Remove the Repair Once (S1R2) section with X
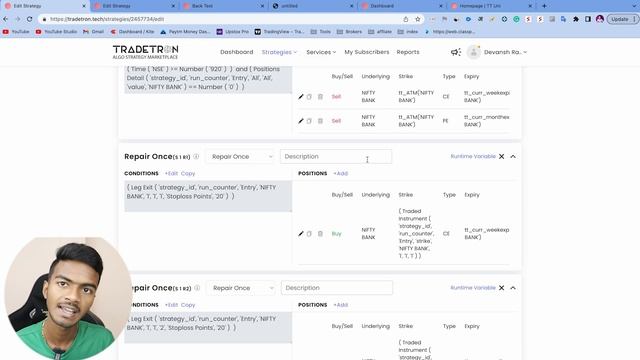The width and height of the screenshot is (640, 360). pos(502,288)
